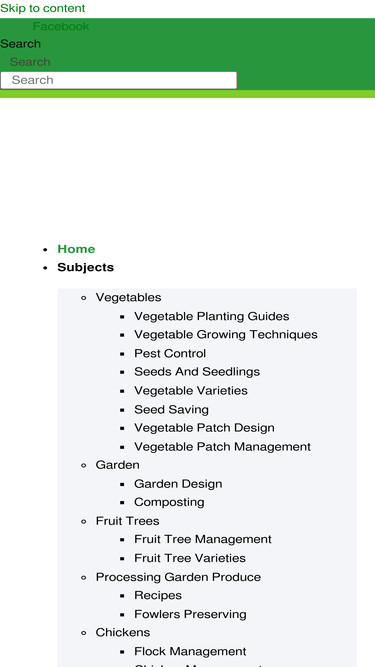Open the Garden category

(117, 465)
